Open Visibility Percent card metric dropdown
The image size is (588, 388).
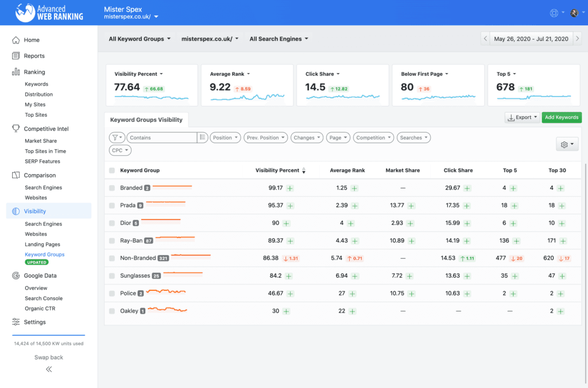click(x=139, y=74)
